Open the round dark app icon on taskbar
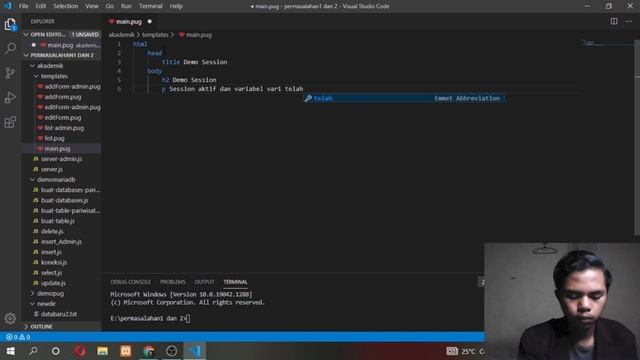The width and height of the screenshot is (640, 360). 171,351
